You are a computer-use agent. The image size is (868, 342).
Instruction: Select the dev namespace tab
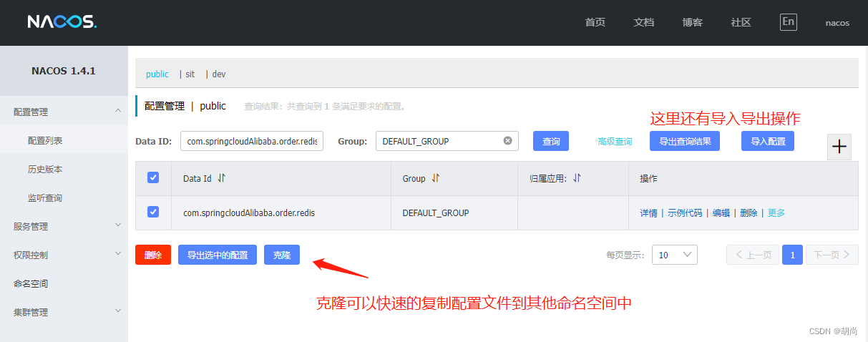pos(219,74)
